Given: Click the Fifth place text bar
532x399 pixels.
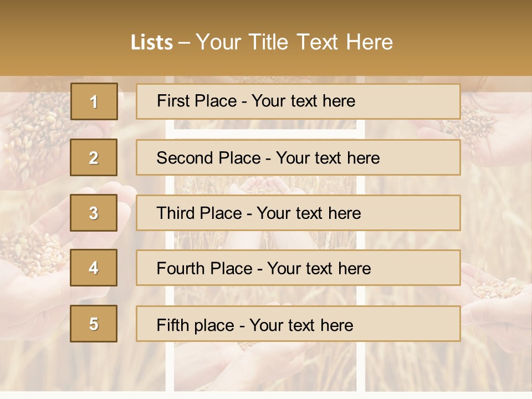Looking at the screenshot, I should coord(298,324).
